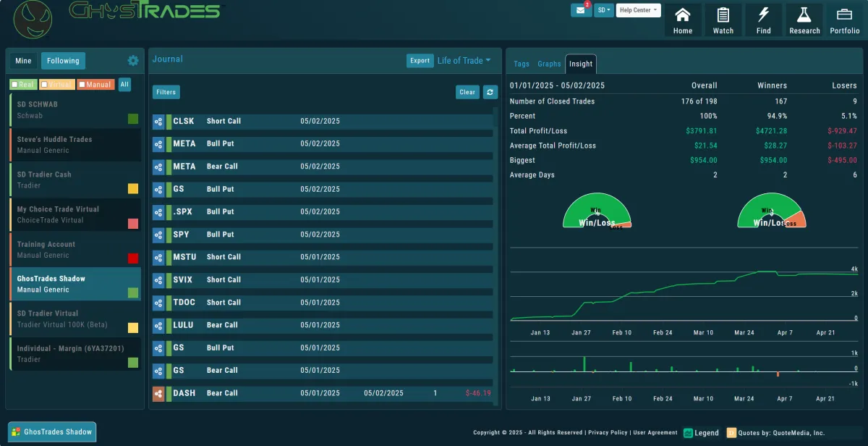Click the DASH close date 05/02/2025
Screen dimensions: 868x446
[x=383, y=394]
